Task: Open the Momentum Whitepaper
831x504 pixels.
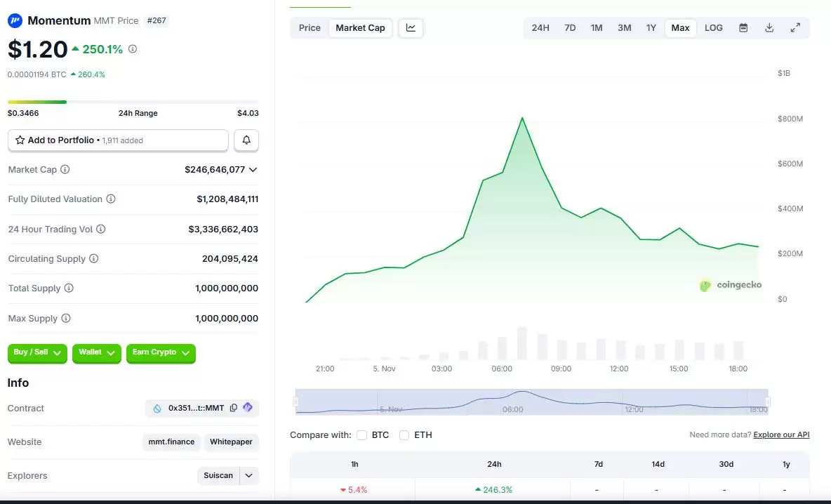Action: [232, 442]
